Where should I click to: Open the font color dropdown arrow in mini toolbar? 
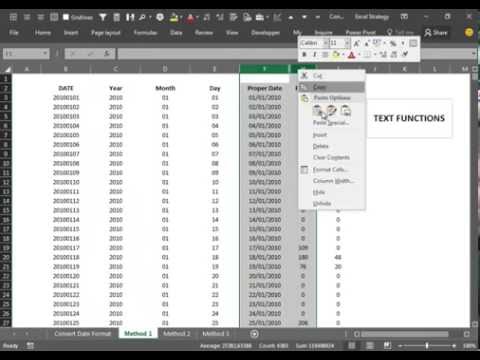(x=359, y=54)
